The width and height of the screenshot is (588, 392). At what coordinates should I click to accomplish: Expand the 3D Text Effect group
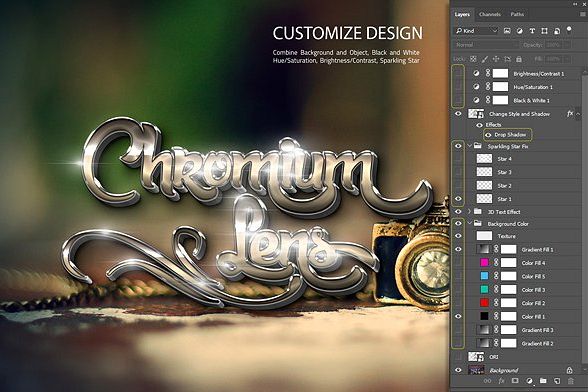[x=469, y=212]
